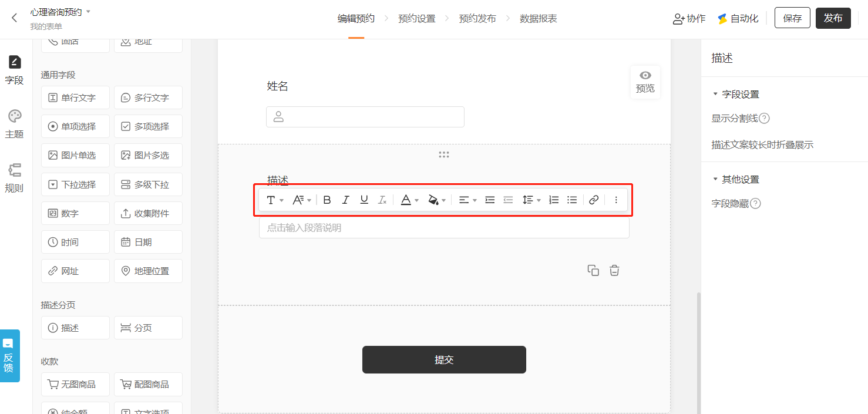Viewport: 868px width, 414px height.
Task: Open the font color picker
Action: [x=409, y=200]
